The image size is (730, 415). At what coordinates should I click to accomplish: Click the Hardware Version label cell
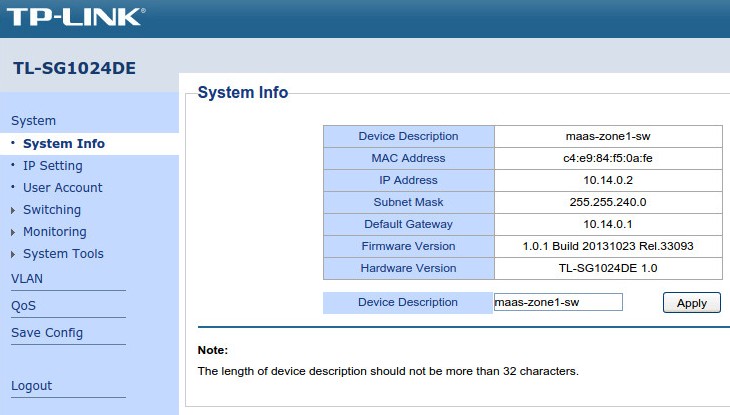(409, 268)
